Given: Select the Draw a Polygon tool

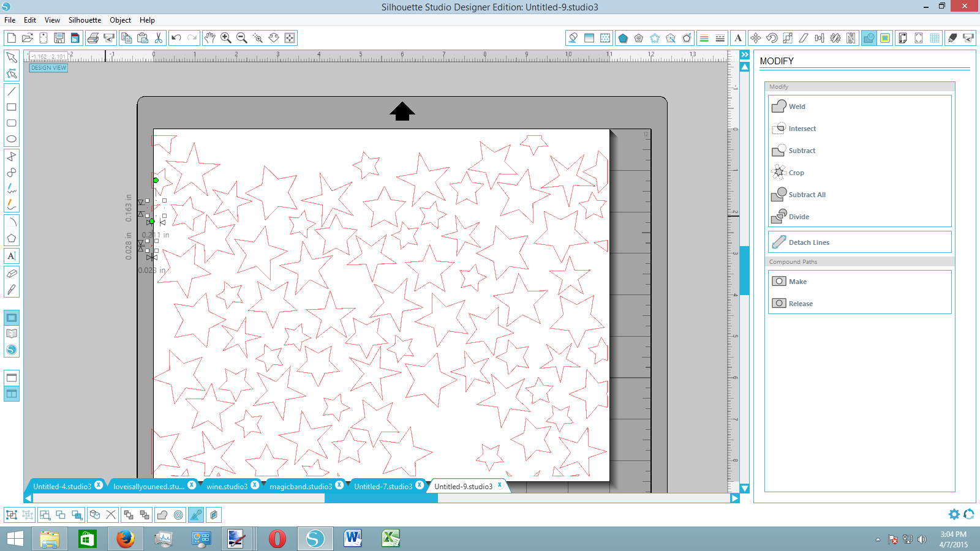Looking at the screenshot, I should (11, 239).
